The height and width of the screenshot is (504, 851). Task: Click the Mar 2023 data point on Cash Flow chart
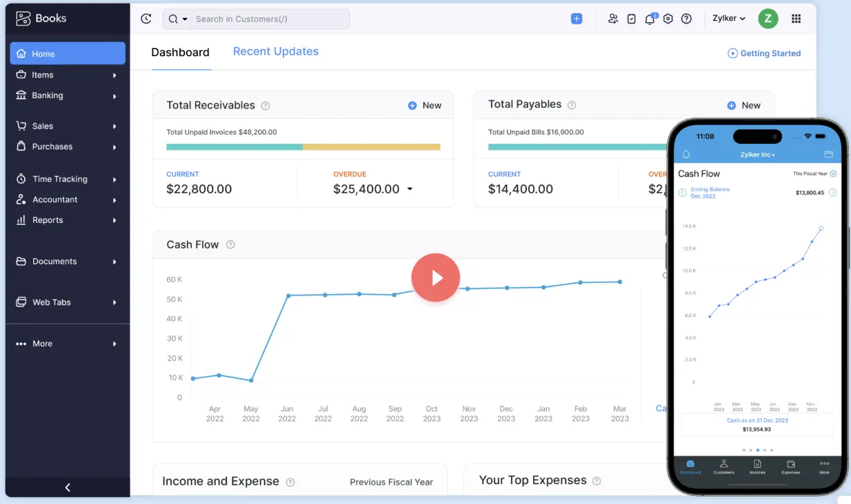[620, 282]
